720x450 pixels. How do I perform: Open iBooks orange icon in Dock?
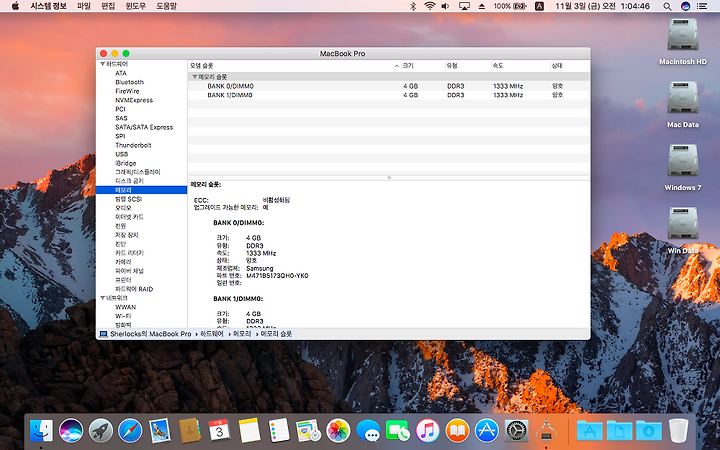pos(457,431)
